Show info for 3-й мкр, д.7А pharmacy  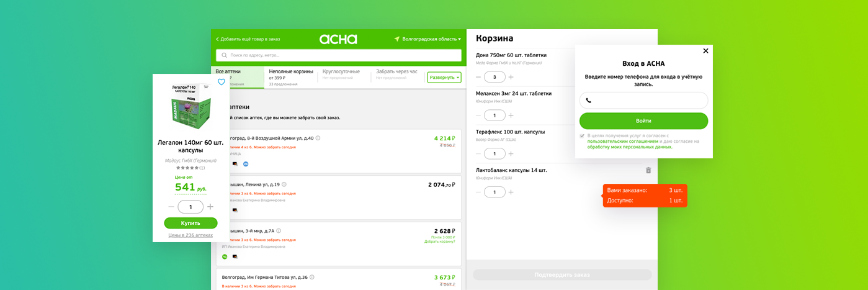click(279, 230)
